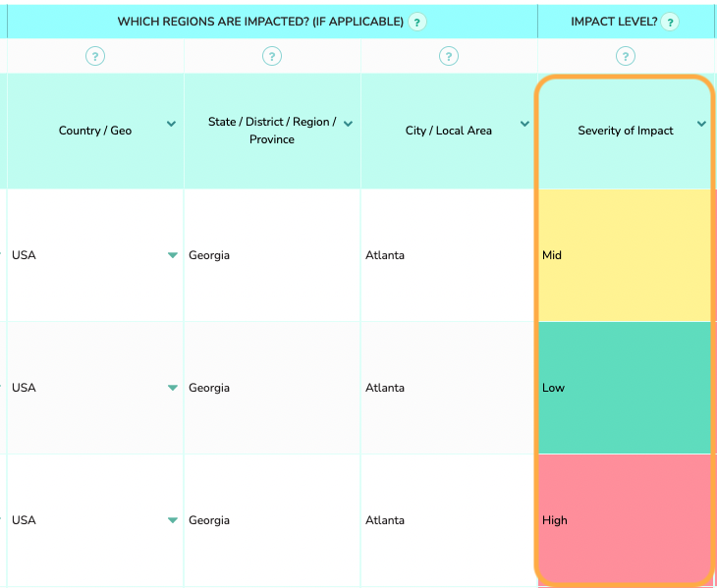The width and height of the screenshot is (717, 588).
Task: Expand Severity of Impact column dropdown
Action: 701,124
